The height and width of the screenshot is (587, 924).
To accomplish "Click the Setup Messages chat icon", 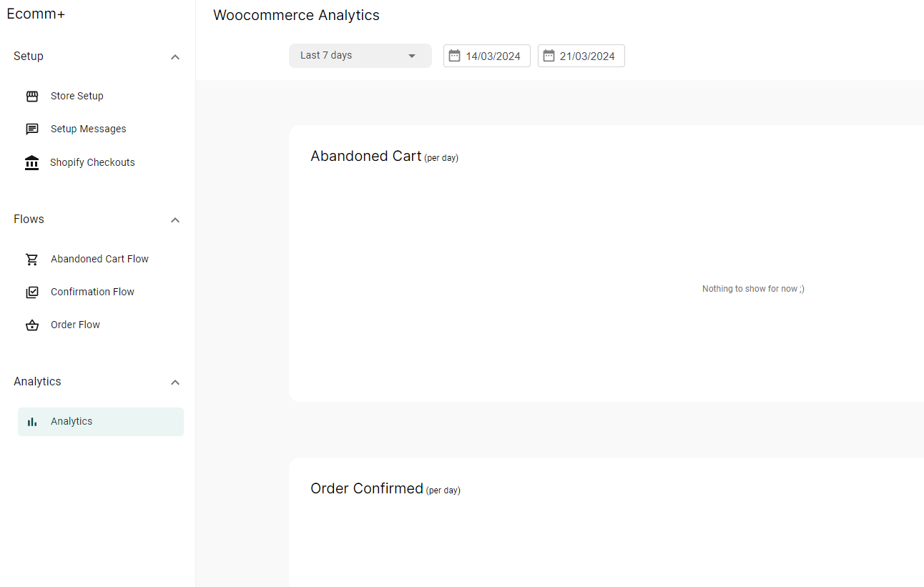I will coord(32,129).
